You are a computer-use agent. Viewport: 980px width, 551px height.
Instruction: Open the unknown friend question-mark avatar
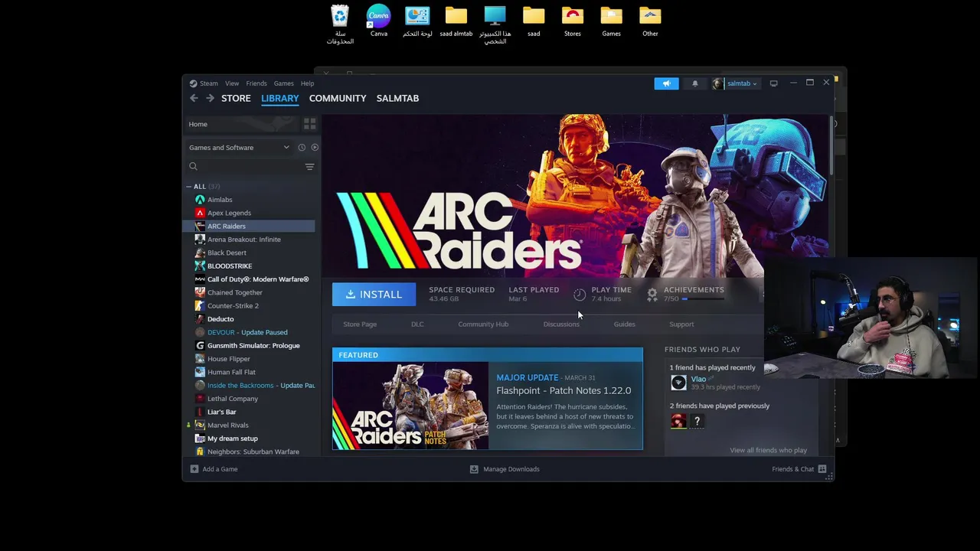697,421
